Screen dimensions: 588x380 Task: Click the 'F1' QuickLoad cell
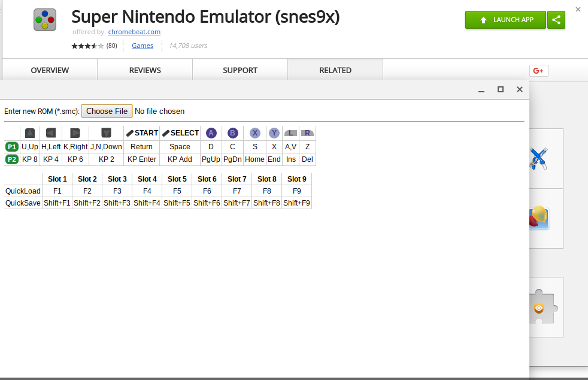click(x=57, y=191)
